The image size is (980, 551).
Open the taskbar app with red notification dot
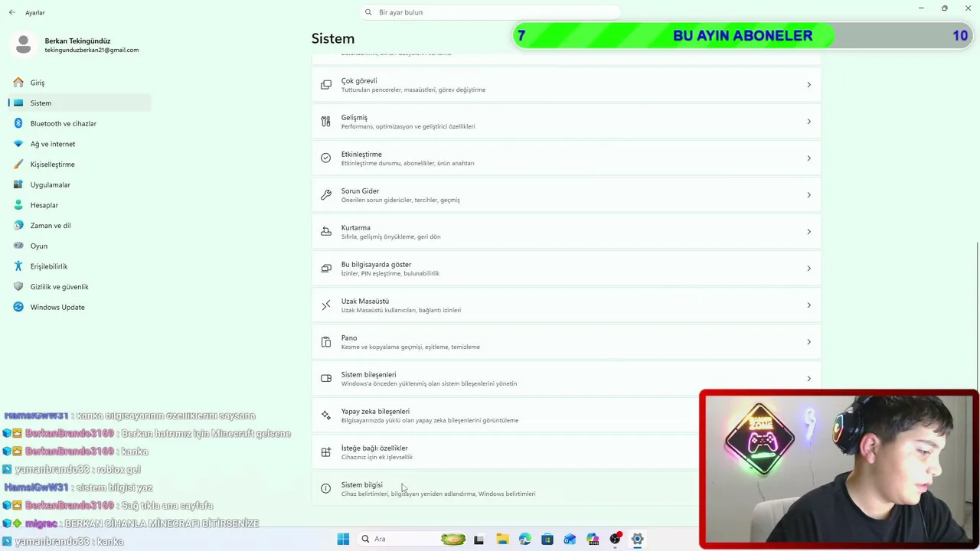point(615,539)
